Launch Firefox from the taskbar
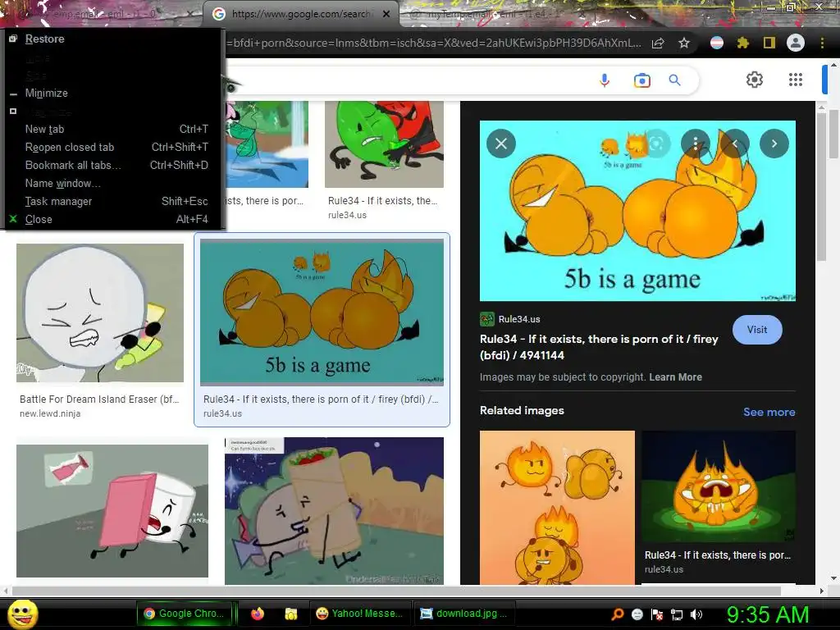 (258, 614)
